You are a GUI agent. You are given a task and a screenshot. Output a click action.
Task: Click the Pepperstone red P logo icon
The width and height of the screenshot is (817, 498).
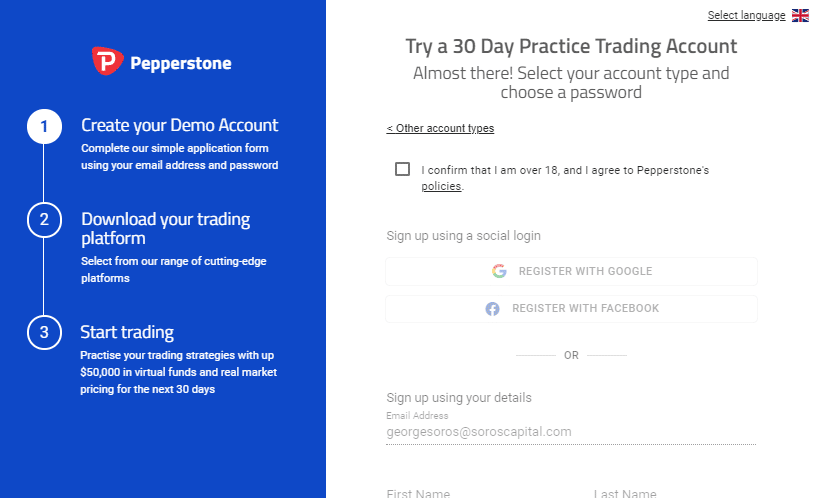(x=107, y=61)
